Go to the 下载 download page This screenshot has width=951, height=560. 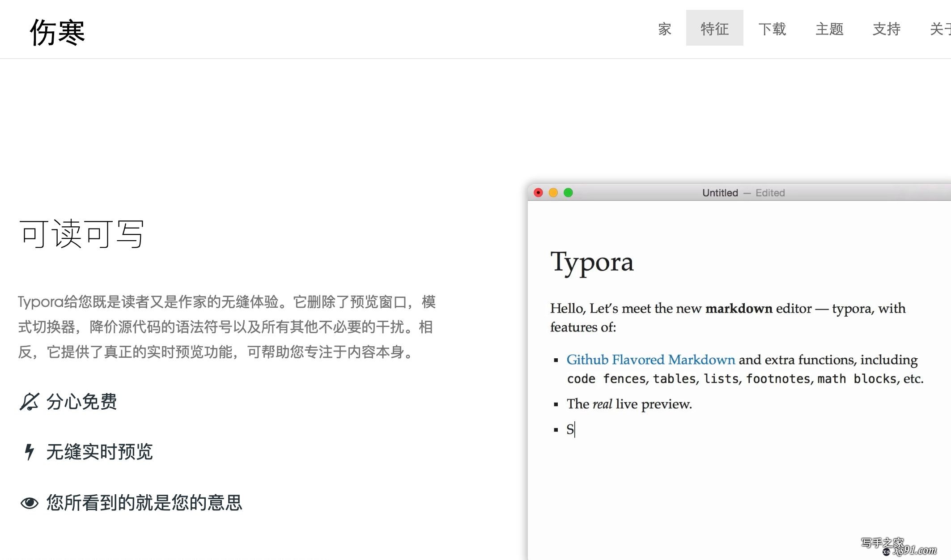772,29
